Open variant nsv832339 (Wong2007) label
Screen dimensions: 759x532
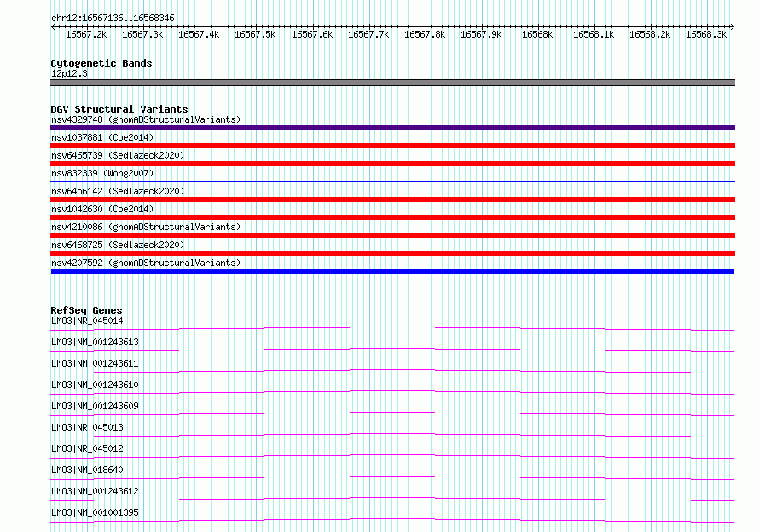click(x=102, y=173)
